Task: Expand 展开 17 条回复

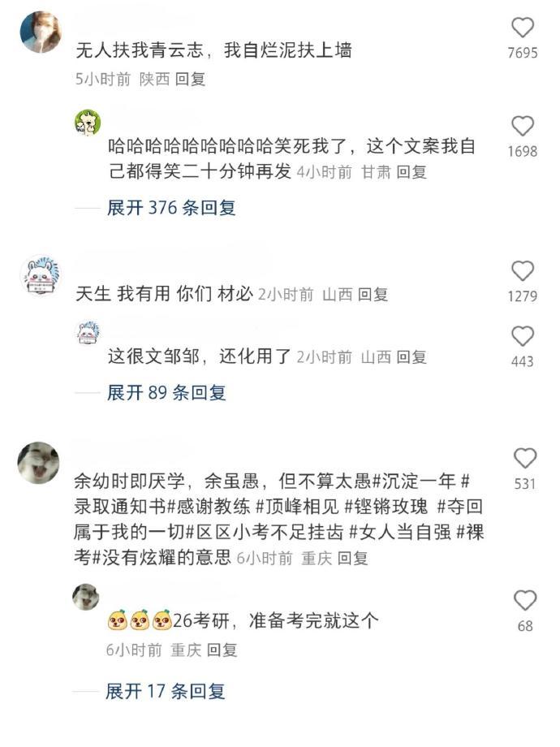Action: tap(165, 691)
